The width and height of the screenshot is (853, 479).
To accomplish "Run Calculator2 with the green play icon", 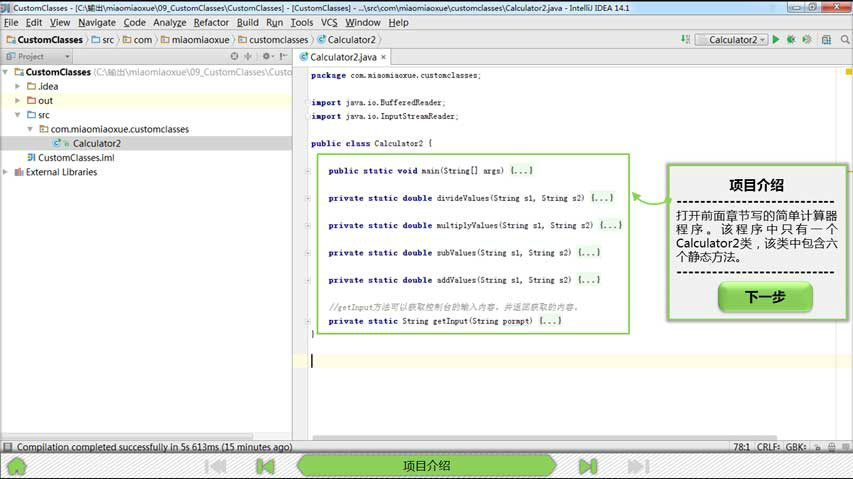I will tap(776, 40).
